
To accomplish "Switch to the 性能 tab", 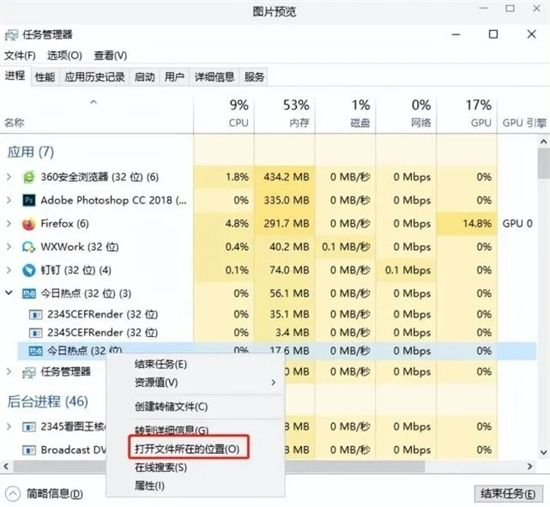I will (45, 77).
